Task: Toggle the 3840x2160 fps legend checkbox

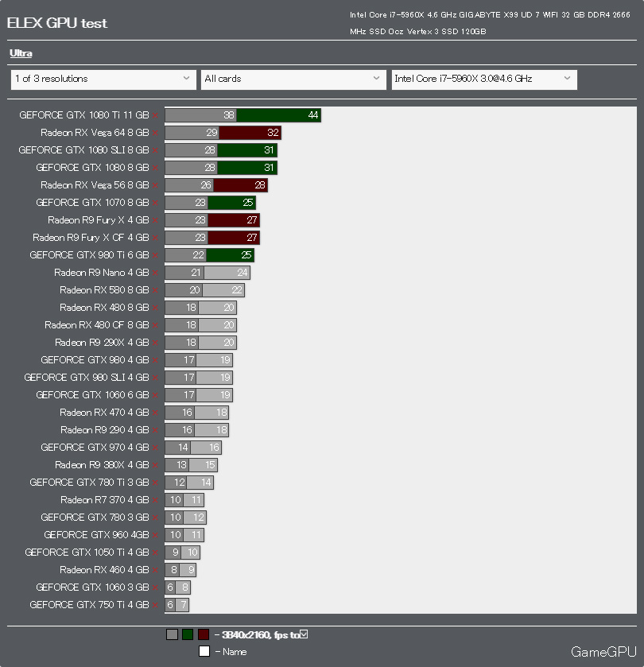Action: pyautogui.click(x=304, y=634)
